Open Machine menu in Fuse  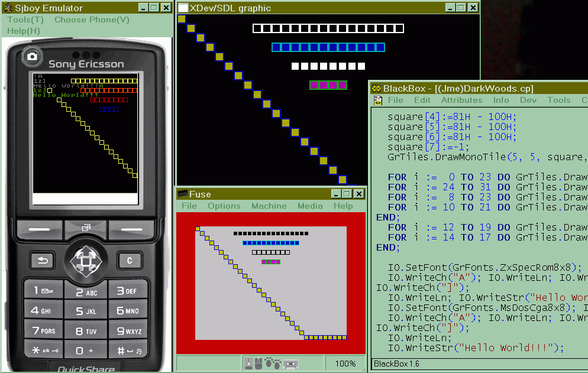269,206
